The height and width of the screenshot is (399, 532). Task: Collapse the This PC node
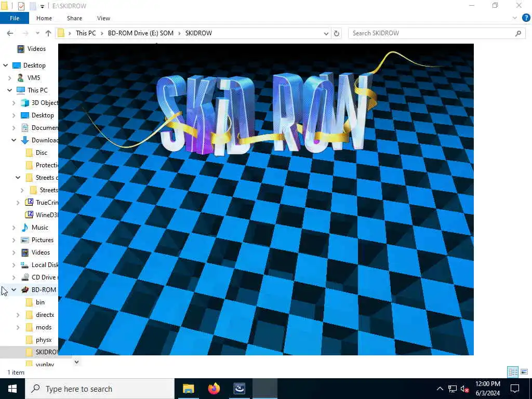pos(10,90)
